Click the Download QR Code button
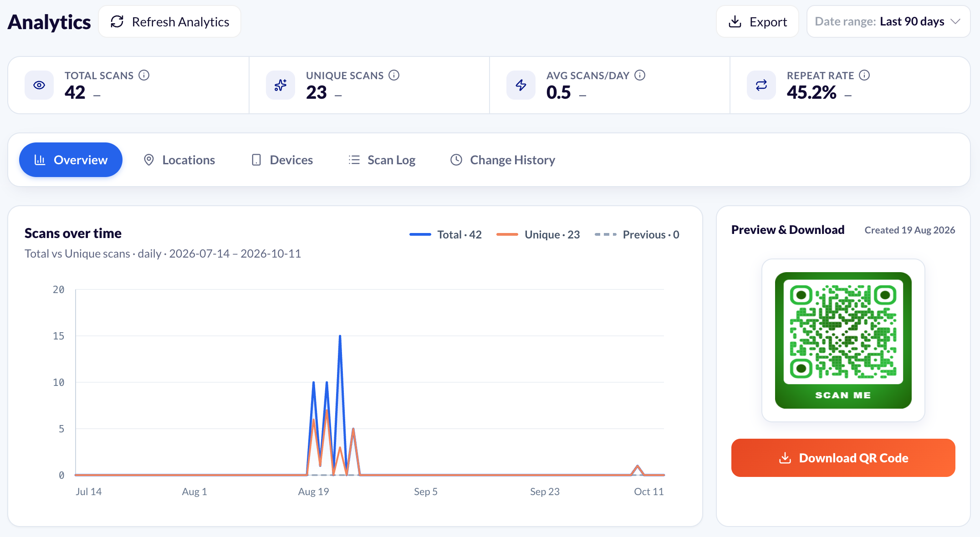The height and width of the screenshot is (537, 980). tap(843, 458)
